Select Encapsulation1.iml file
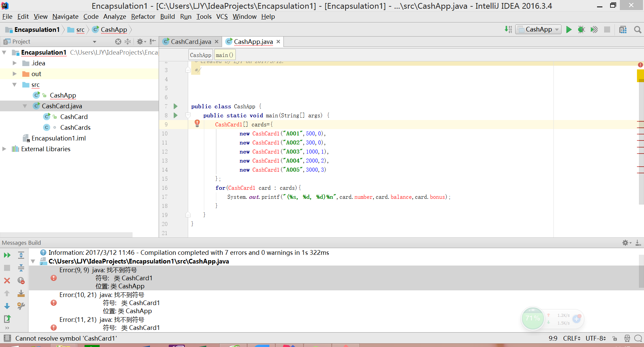Viewport: 644px width, 347px height. click(x=59, y=138)
